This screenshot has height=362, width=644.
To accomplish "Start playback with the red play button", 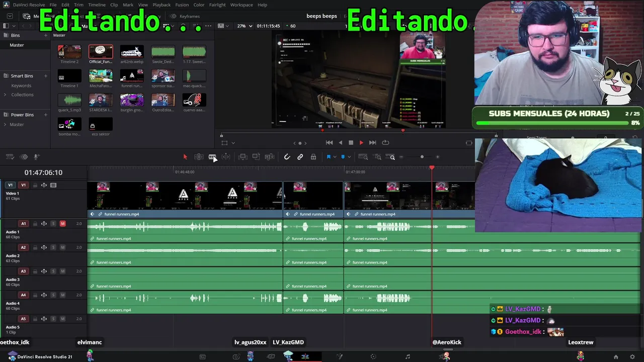I will pyautogui.click(x=361, y=143).
